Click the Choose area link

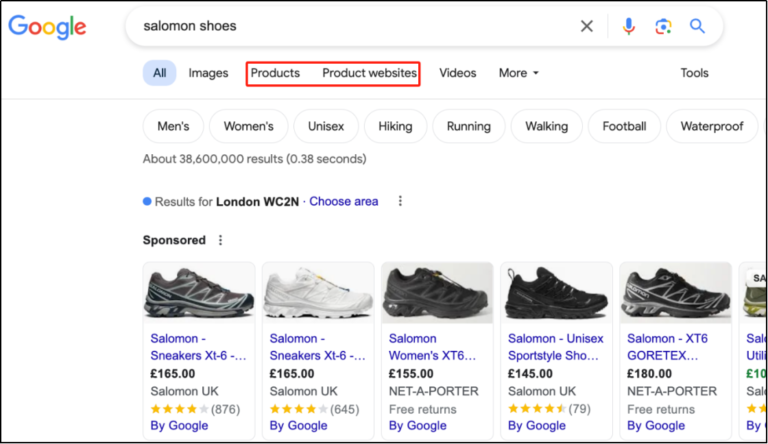click(343, 201)
